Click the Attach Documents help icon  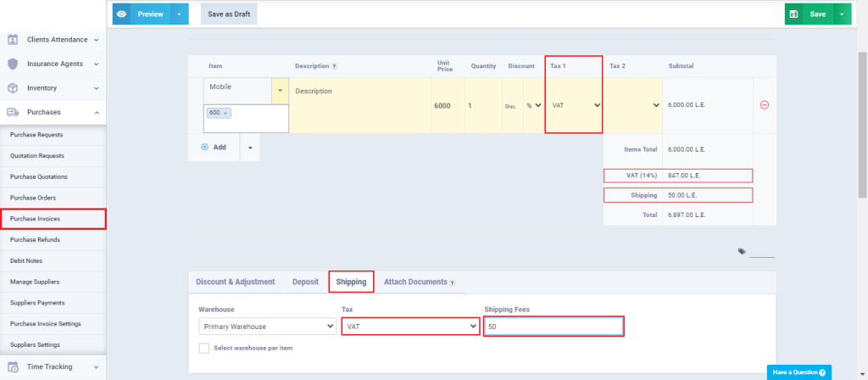coord(452,283)
